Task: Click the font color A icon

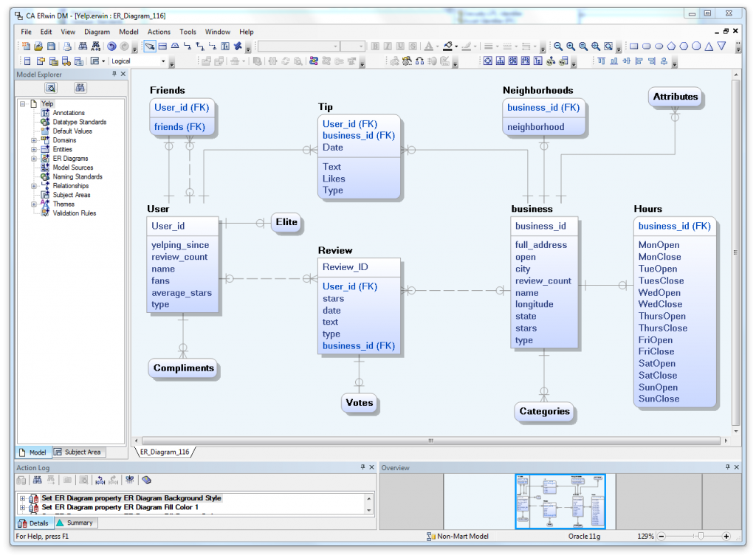Action: click(x=429, y=46)
